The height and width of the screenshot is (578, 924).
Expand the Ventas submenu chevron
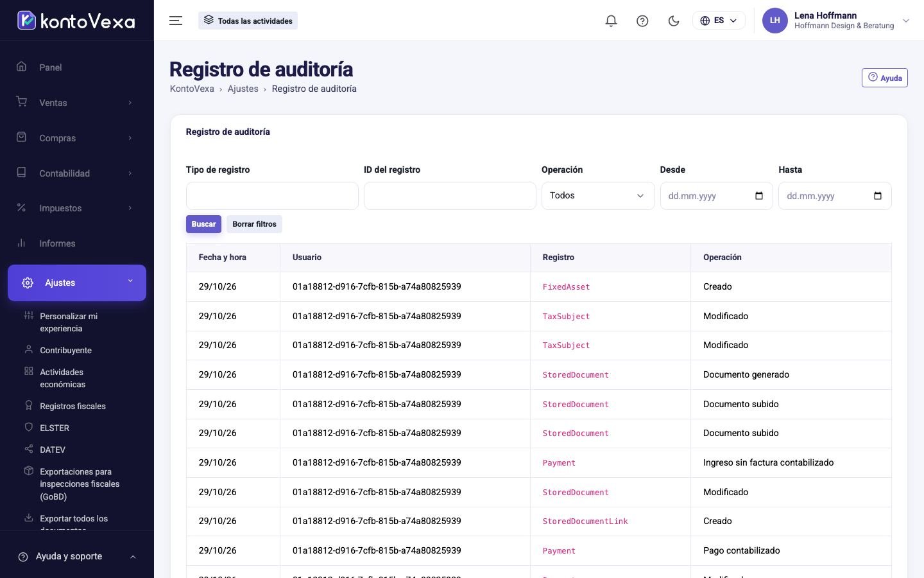click(x=130, y=102)
